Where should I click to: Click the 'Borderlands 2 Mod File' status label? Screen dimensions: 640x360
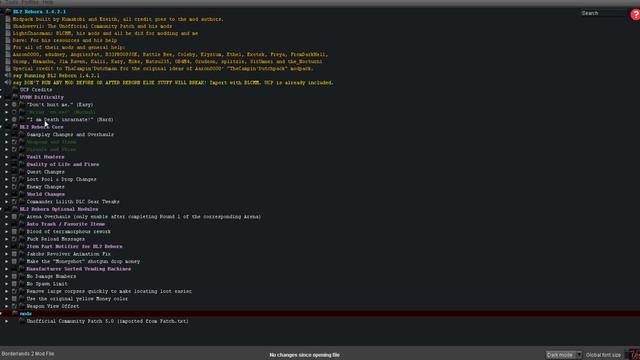(28, 354)
